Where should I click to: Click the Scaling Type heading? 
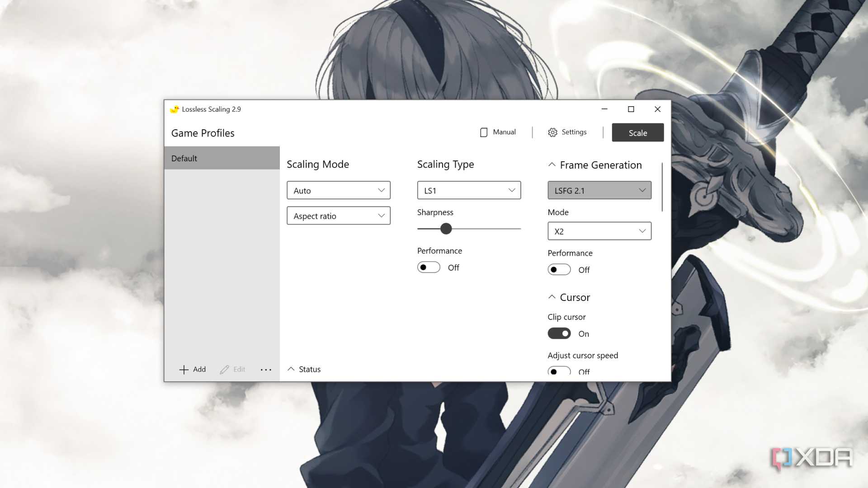tap(446, 164)
